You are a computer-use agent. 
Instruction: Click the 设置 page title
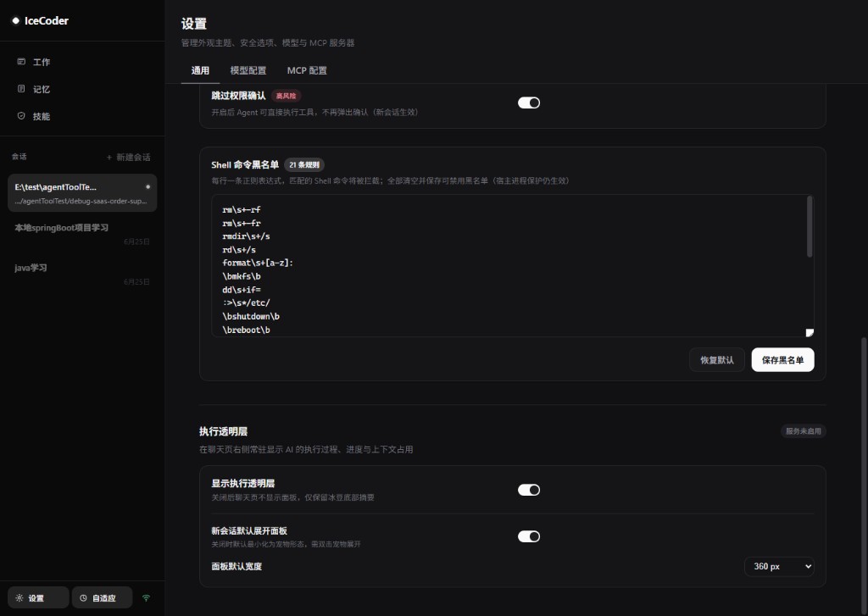pyautogui.click(x=194, y=24)
